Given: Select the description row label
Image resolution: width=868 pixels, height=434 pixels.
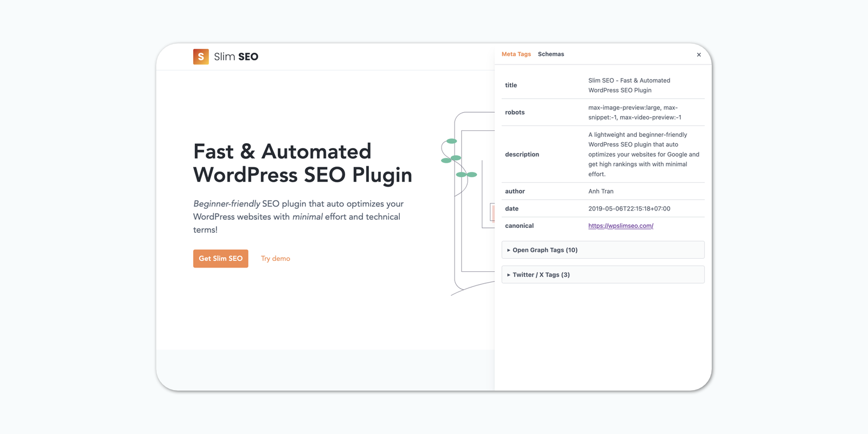Looking at the screenshot, I should point(522,155).
